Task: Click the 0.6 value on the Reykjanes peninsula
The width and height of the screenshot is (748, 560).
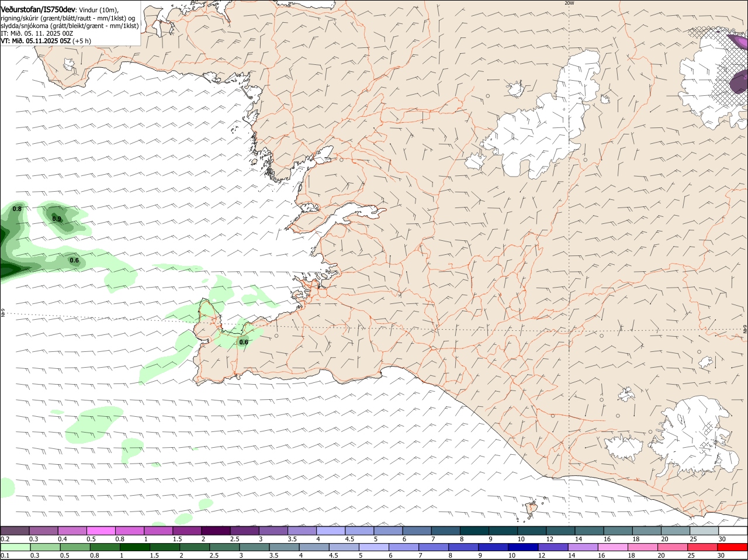Action: 244,342
